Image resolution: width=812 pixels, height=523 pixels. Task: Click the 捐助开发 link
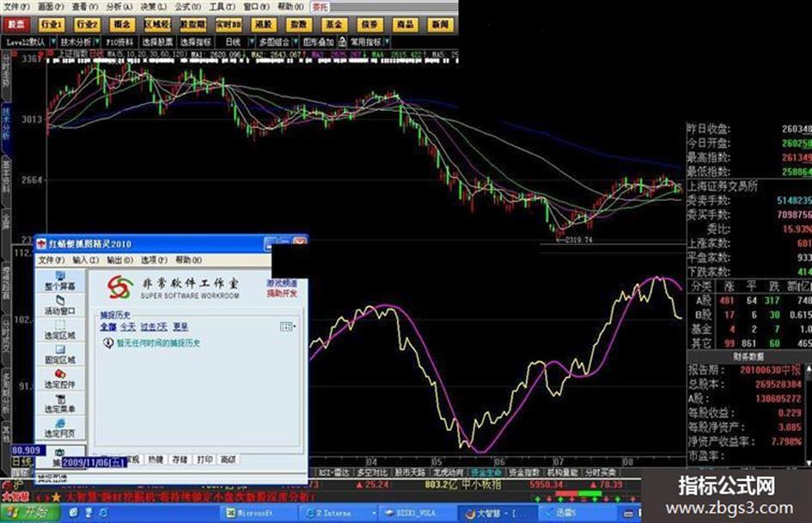click(282, 294)
